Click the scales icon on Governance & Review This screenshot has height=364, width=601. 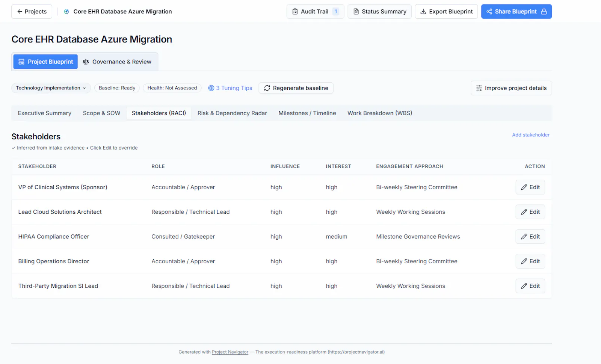click(x=86, y=62)
